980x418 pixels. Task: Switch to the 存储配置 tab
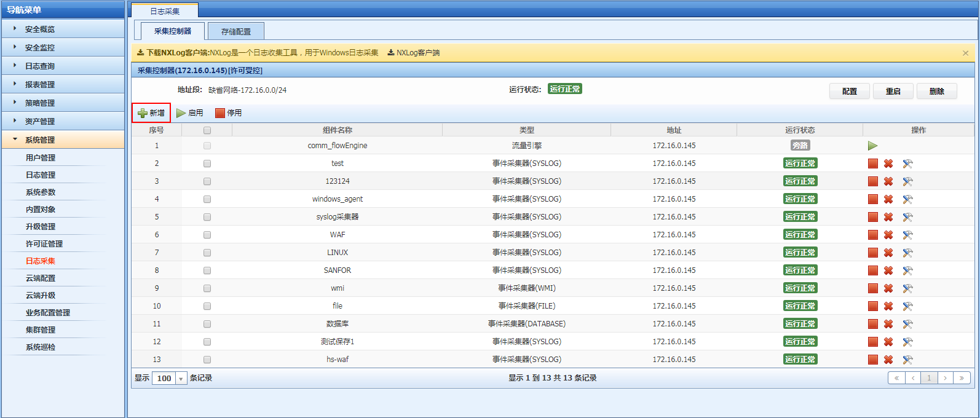coord(236,31)
